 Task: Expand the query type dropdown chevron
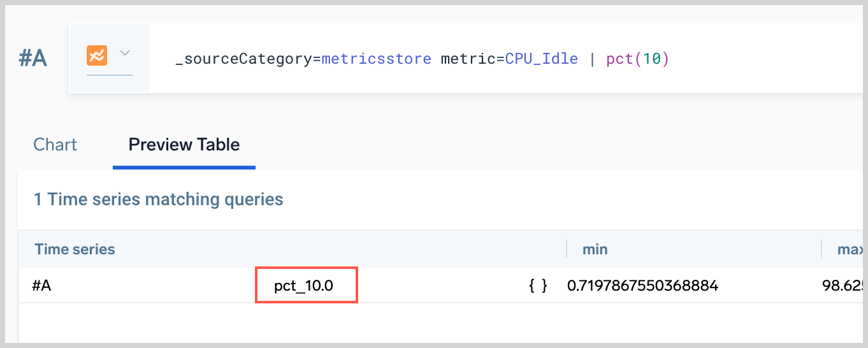pyautogui.click(x=125, y=54)
